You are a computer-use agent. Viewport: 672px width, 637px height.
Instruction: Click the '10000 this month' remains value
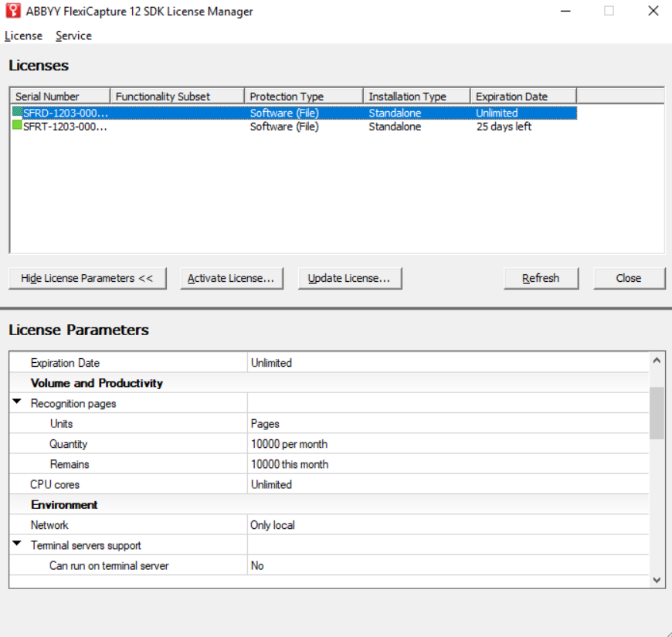[x=290, y=464]
